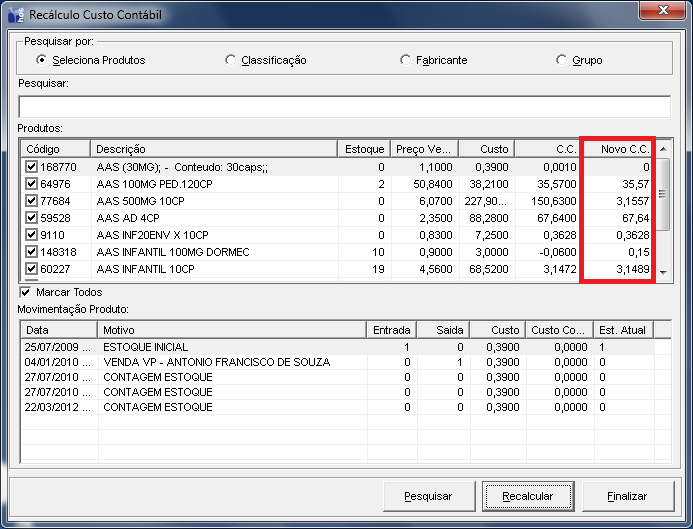Choose the Classificação search option
This screenshot has height=529, width=693.
[232, 60]
